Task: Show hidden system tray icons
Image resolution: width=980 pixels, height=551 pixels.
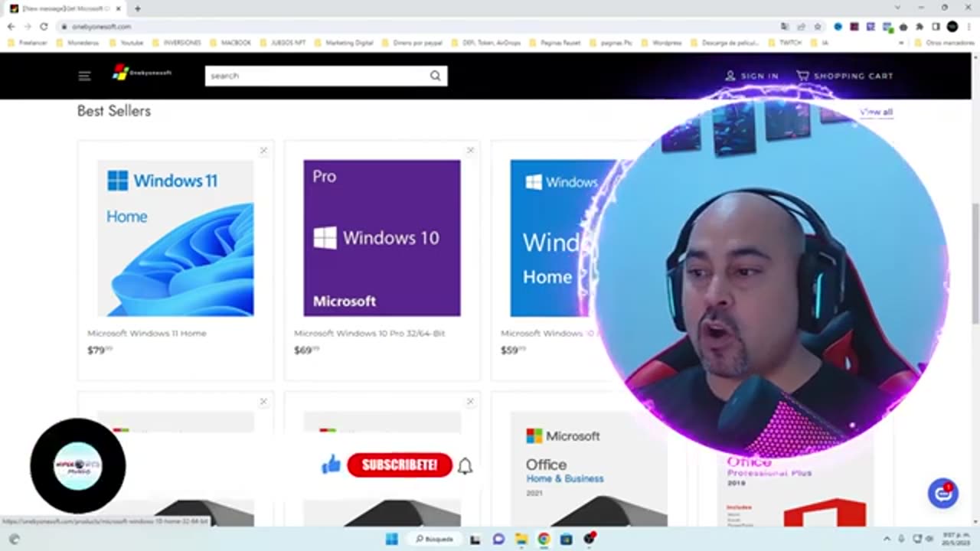Action: click(887, 539)
